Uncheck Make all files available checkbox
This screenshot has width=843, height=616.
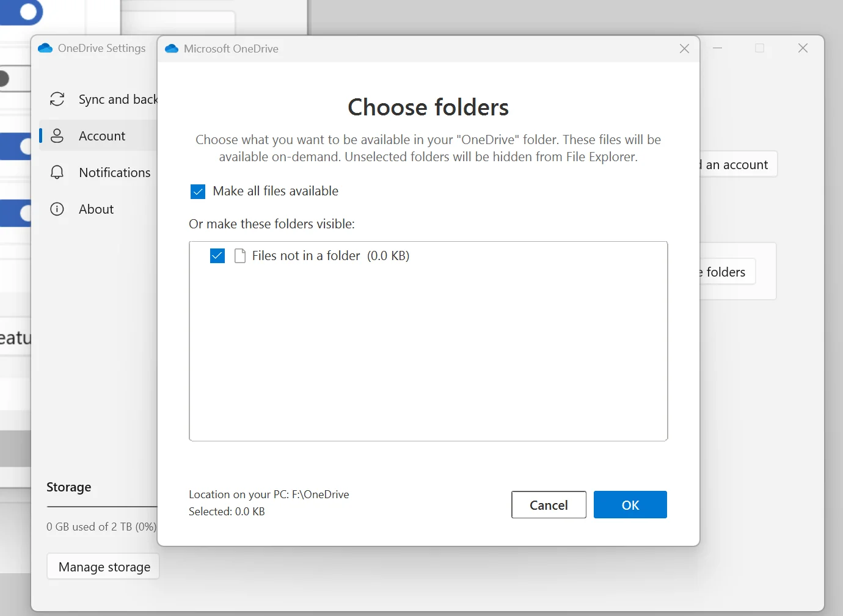(x=198, y=192)
